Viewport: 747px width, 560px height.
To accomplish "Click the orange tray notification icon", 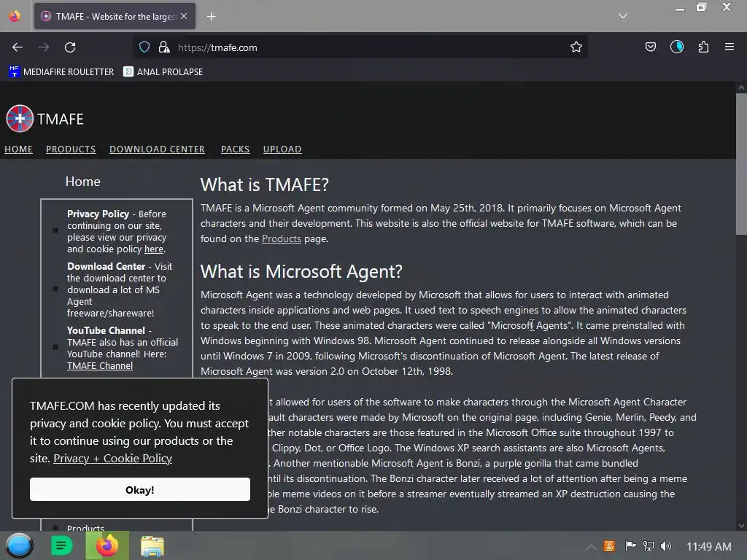I will 609,546.
